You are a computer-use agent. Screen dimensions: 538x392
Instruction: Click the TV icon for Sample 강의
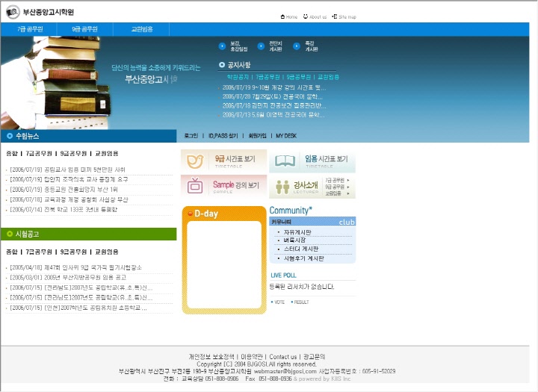195,186
